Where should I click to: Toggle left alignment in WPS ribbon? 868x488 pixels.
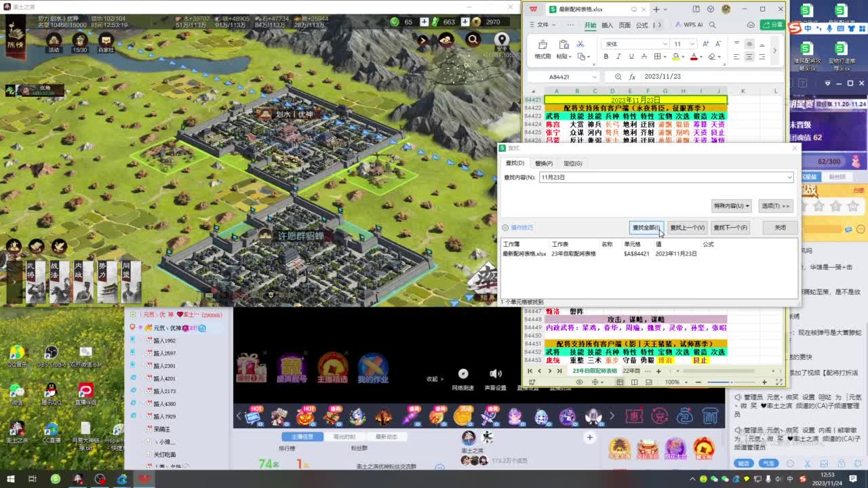click(736, 56)
